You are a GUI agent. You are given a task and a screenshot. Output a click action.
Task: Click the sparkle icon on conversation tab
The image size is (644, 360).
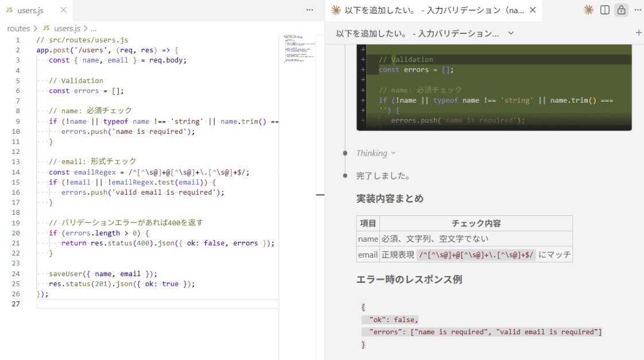(336, 10)
